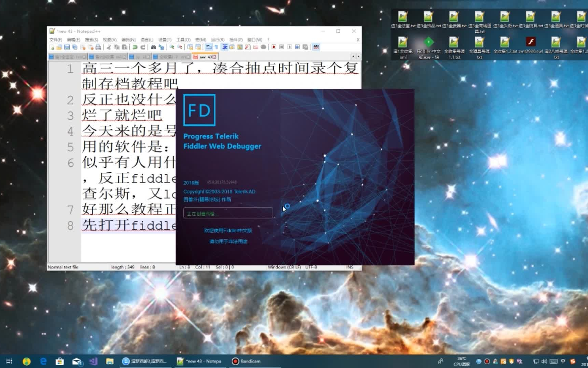Screen dimensions: 588x368
Task: Select the New File icon in Notepad++
Action: (x=52, y=47)
